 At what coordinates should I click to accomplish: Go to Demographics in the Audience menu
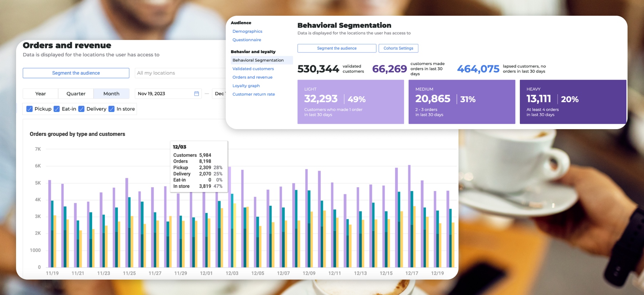(x=247, y=31)
